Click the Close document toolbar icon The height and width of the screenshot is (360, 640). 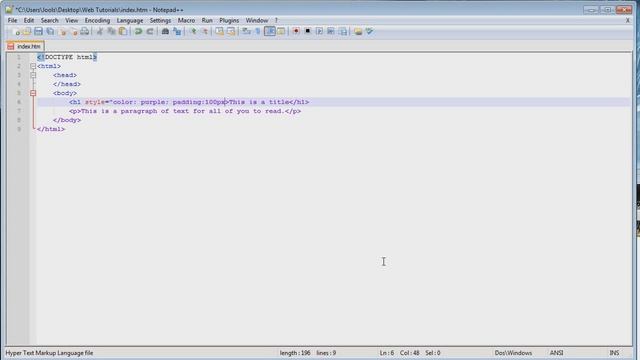[x=62, y=31]
